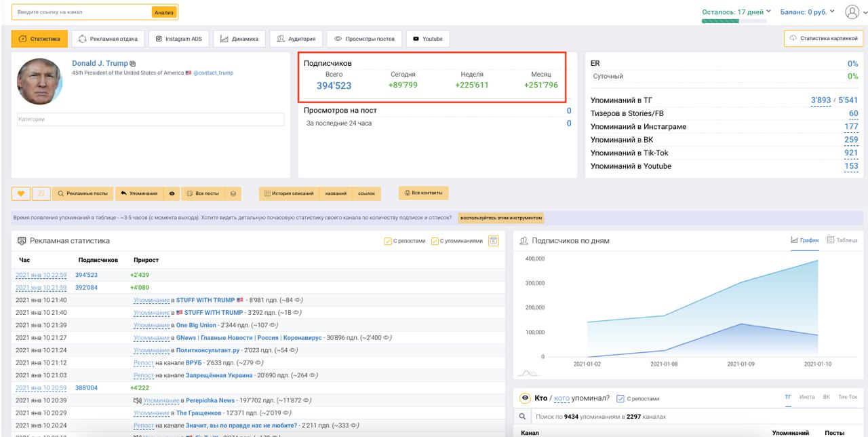Click the Trump profile photo
This screenshot has height=437, width=868.
coord(40,80)
